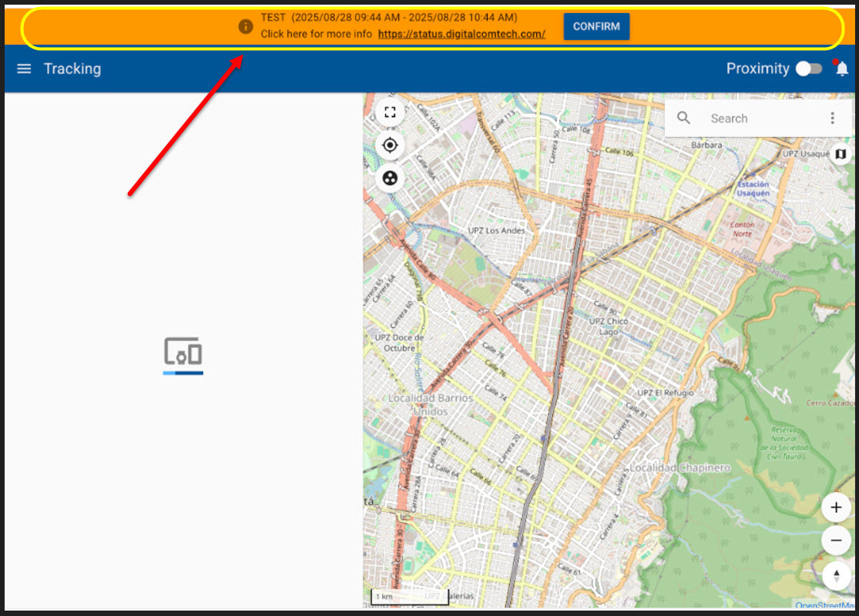Zoom out on the map
This screenshot has width=859, height=616.
click(836, 541)
